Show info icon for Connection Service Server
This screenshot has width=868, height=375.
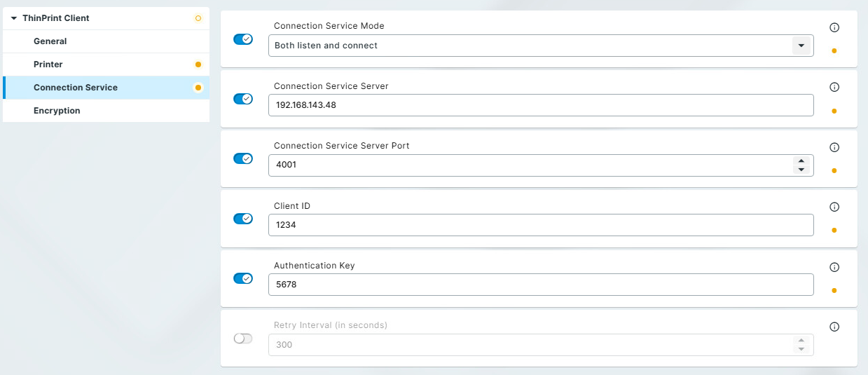tap(834, 88)
